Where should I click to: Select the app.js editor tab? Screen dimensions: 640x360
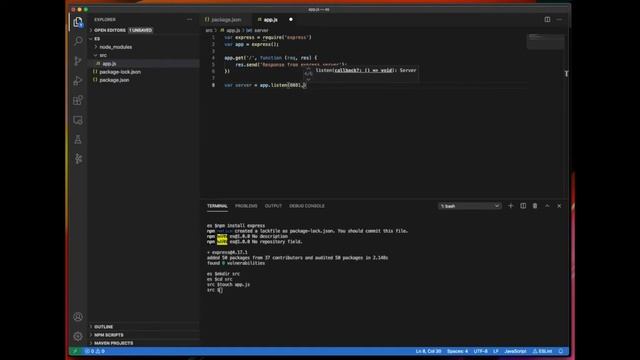[271, 20]
